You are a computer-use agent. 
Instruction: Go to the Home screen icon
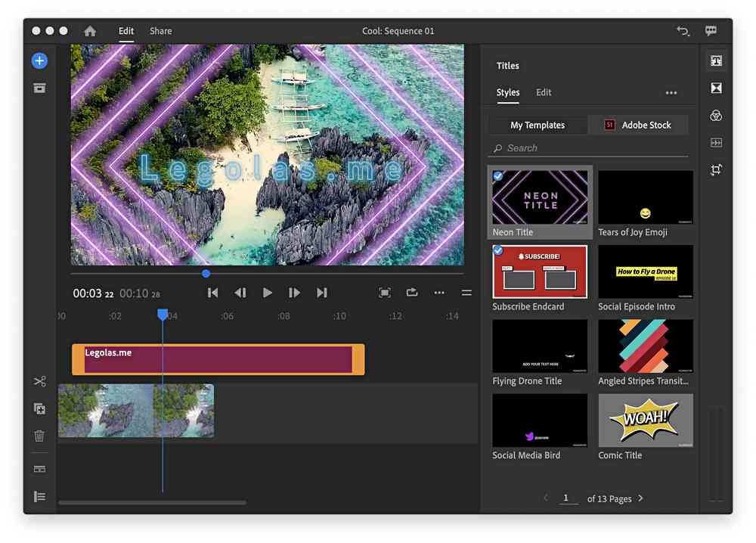pos(90,31)
